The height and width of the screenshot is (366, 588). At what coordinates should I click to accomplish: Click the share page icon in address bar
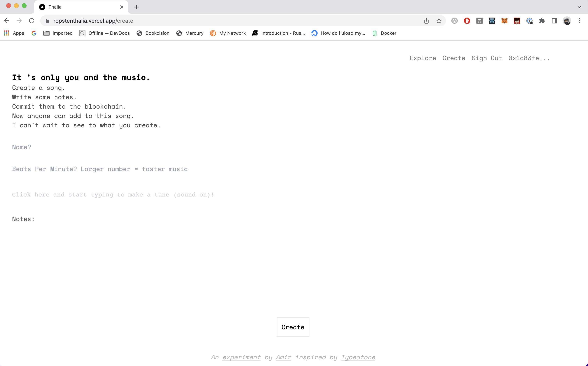coord(426,21)
